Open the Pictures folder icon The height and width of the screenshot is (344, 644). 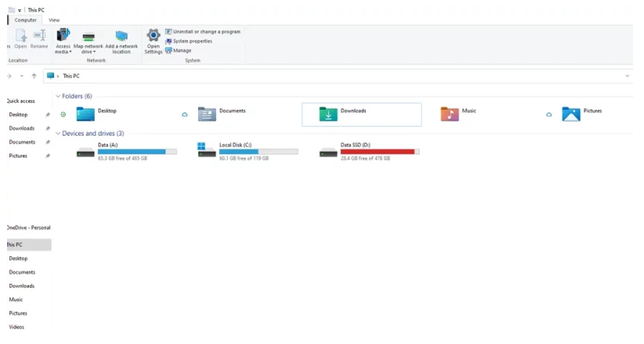pos(571,114)
